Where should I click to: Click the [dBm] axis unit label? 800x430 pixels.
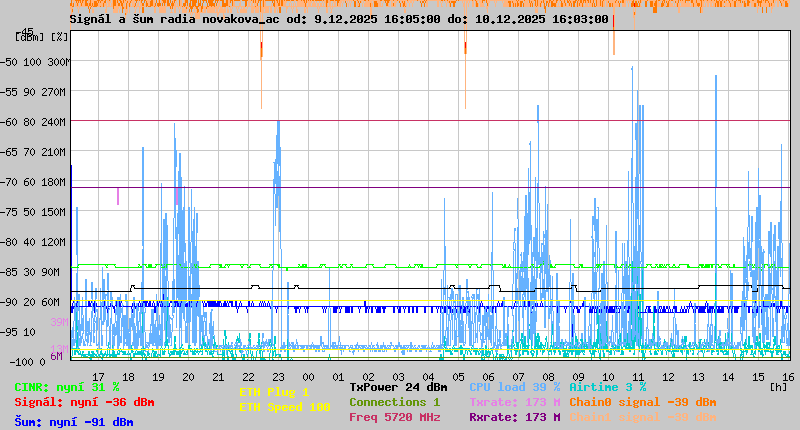pos(29,37)
